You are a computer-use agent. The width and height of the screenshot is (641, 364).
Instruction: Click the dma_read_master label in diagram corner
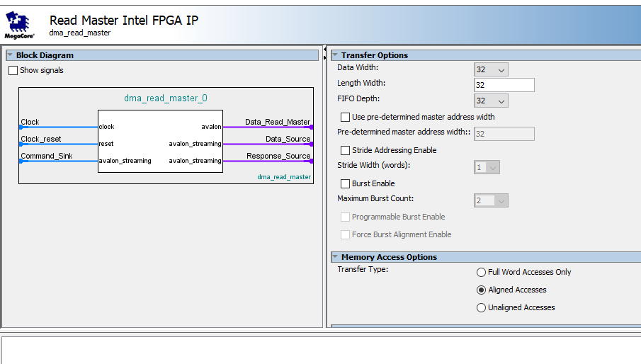pyautogui.click(x=284, y=177)
